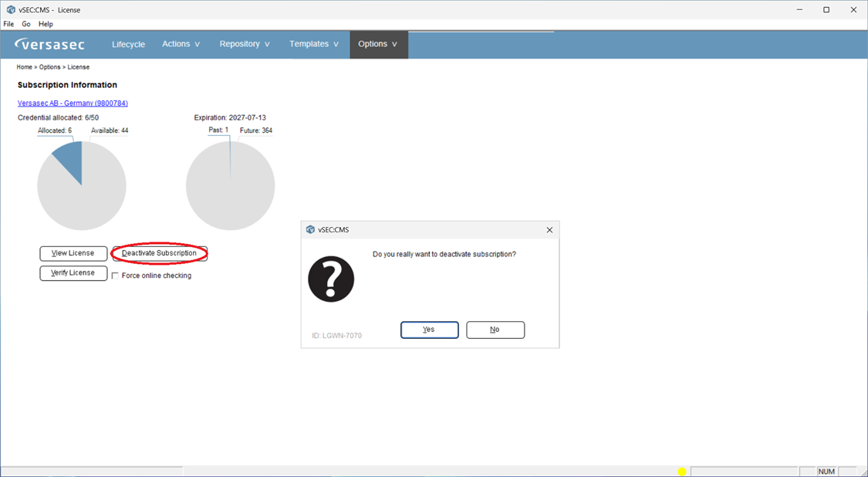This screenshot has width=868, height=477.
Task: Open the Options dropdown menu
Action: click(379, 44)
